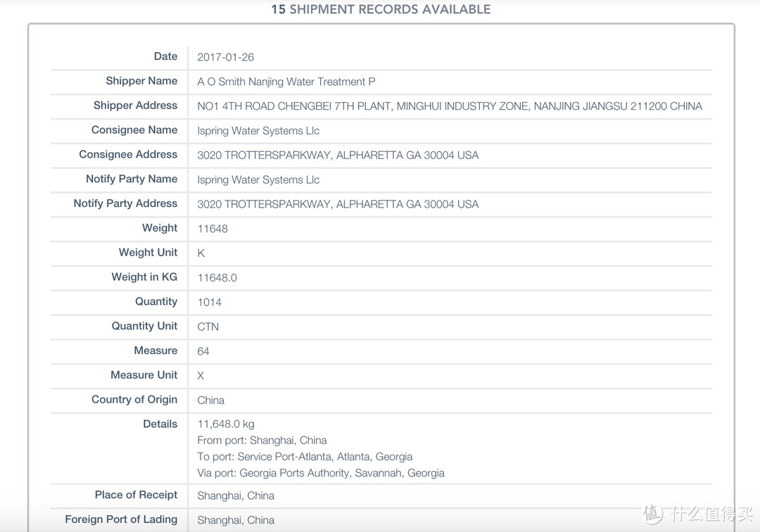Click the Quantity Unit label

click(x=144, y=326)
